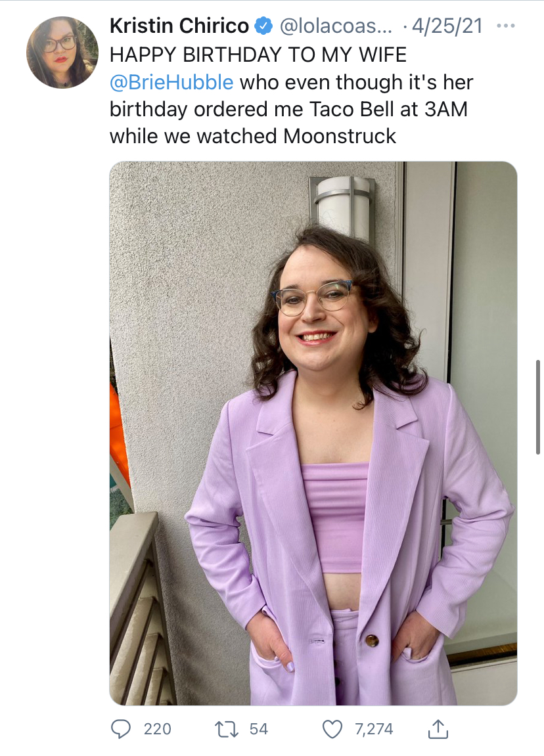The height and width of the screenshot is (756, 544).
Task: Open the reply speech bubble icon
Action: [121, 729]
